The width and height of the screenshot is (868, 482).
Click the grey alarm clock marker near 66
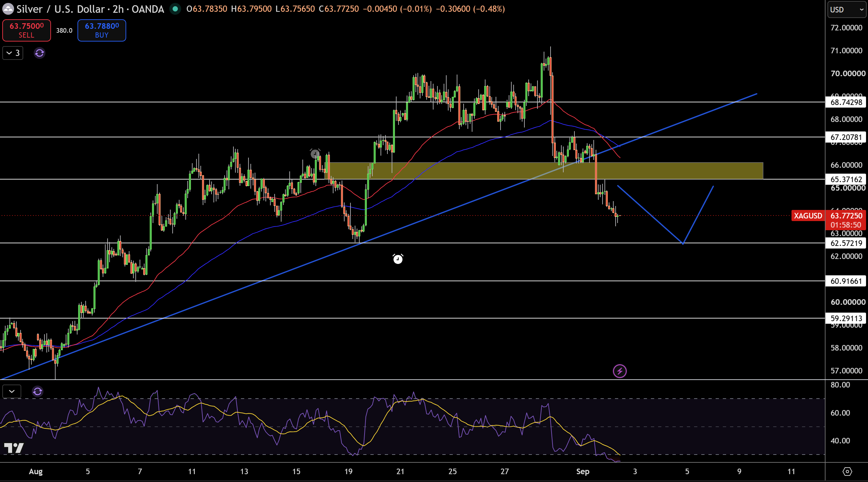(315, 154)
